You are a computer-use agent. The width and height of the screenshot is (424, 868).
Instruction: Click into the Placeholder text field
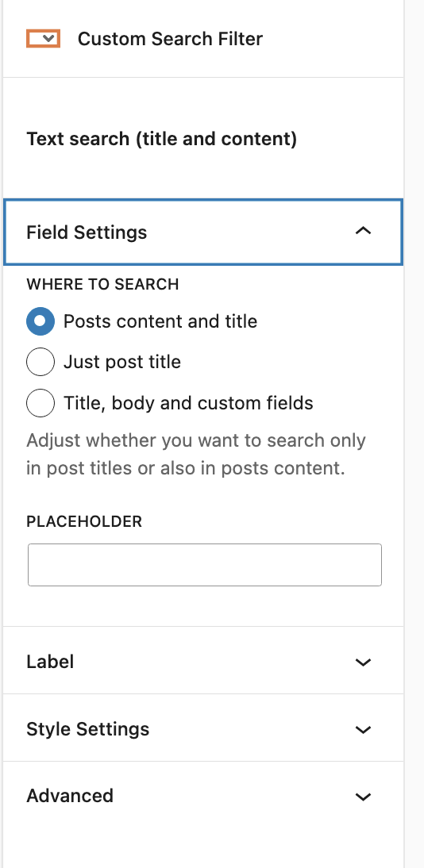[205, 565]
